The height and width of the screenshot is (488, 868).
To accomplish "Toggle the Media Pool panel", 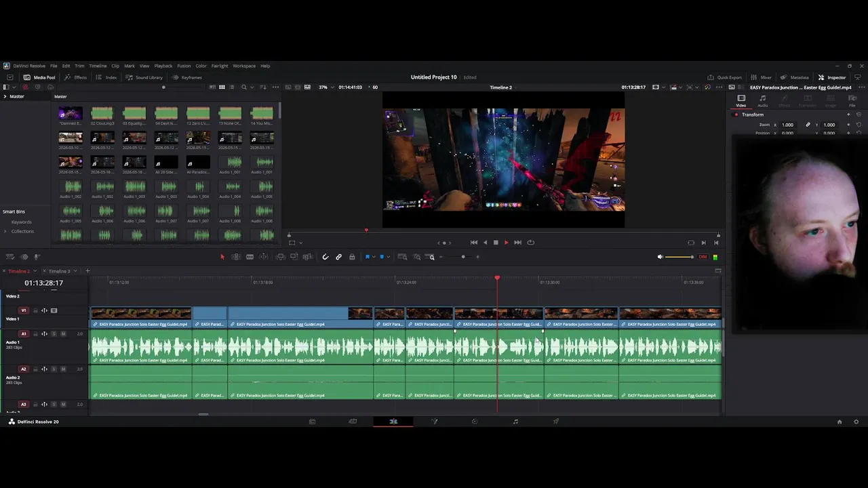I will [x=39, y=77].
